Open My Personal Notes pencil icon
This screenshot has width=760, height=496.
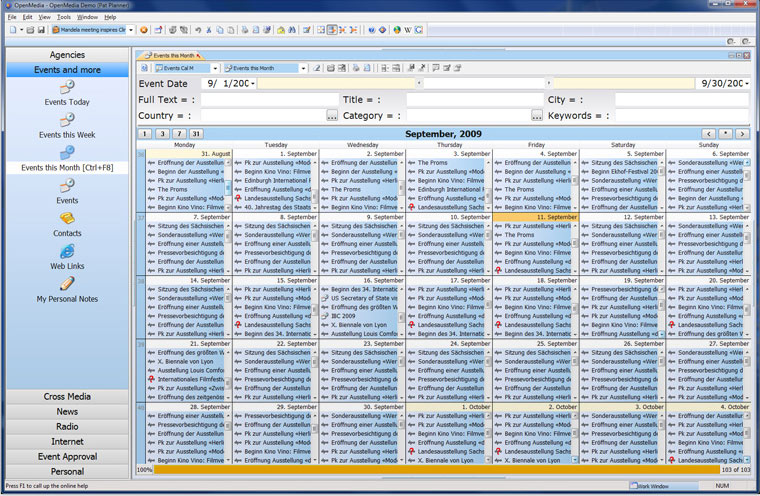pyautogui.click(x=67, y=284)
